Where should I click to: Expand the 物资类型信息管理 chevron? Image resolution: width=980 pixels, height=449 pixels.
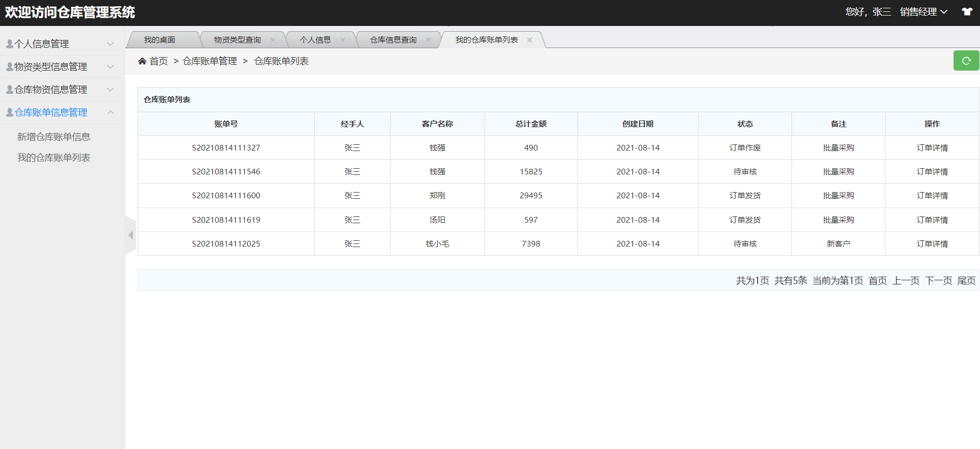click(x=110, y=67)
